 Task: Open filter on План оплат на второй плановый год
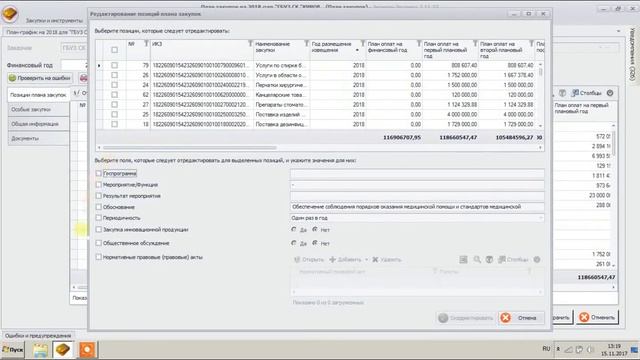(531, 43)
